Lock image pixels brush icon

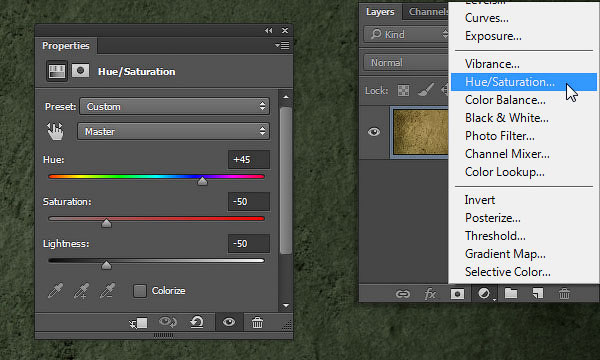coord(426,90)
